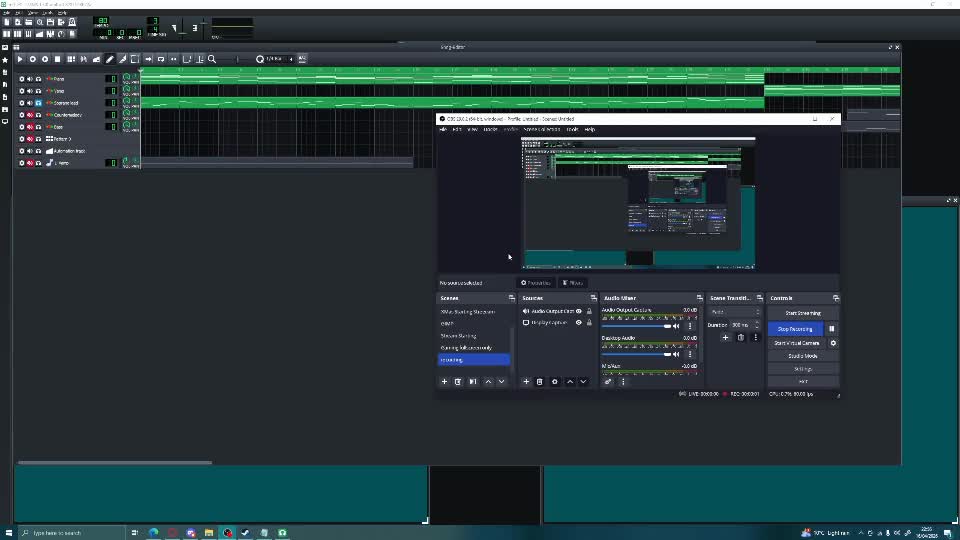
Task: Select the pencil Draw mode tool
Action: click(x=110, y=59)
